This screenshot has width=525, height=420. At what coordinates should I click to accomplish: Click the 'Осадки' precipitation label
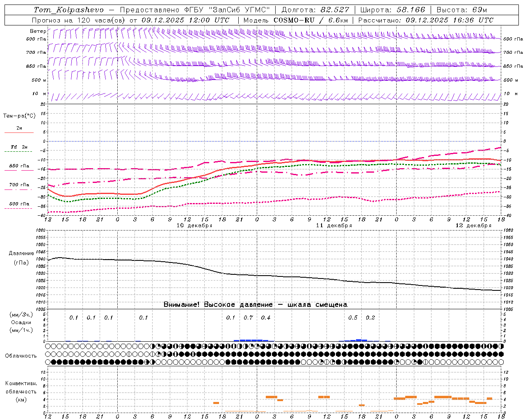(21, 322)
